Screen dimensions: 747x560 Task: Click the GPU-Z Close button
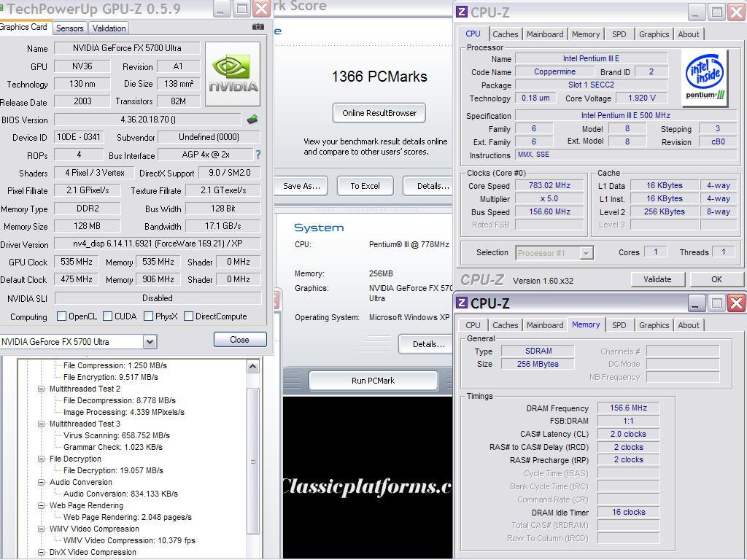tap(239, 340)
